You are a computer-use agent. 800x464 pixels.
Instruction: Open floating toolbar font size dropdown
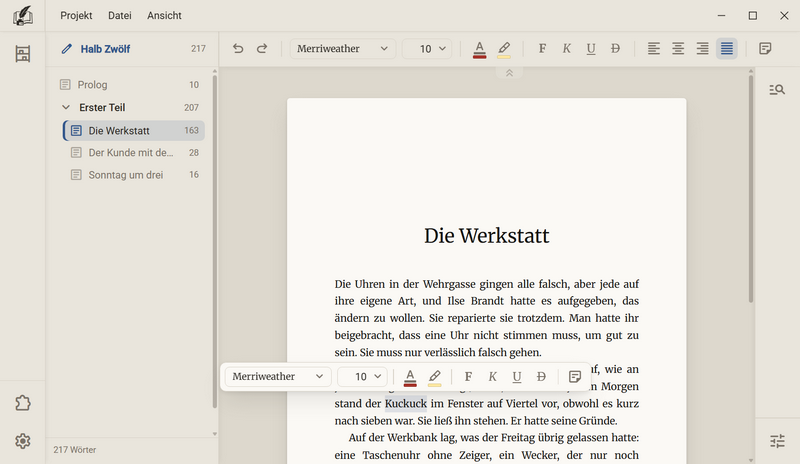[362, 377]
